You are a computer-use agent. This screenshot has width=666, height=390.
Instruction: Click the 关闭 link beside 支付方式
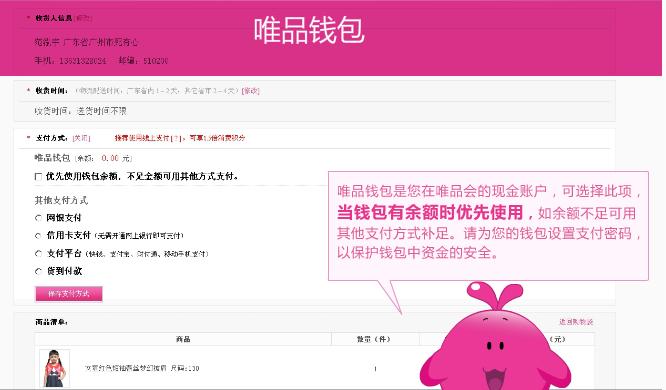81,138
